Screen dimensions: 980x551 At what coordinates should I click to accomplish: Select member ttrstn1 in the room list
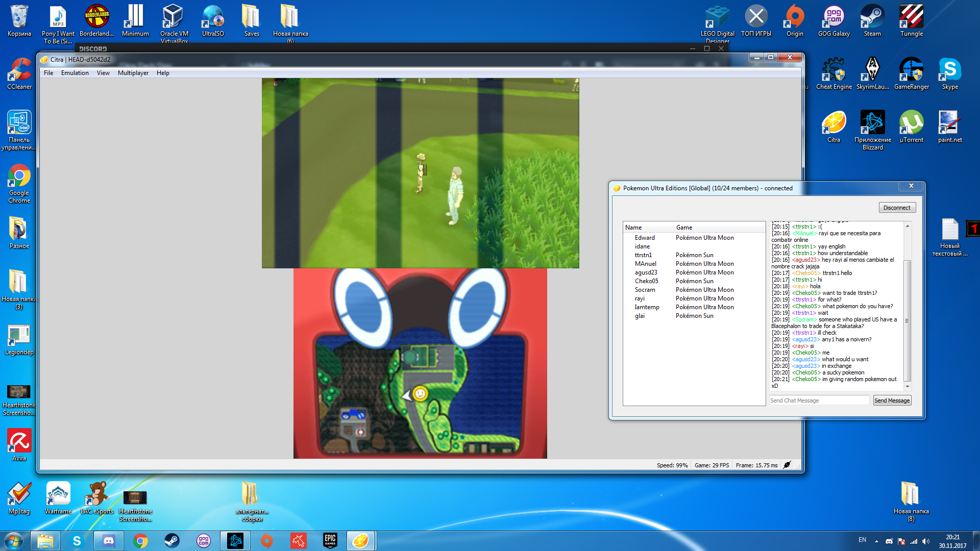point(694,255)
